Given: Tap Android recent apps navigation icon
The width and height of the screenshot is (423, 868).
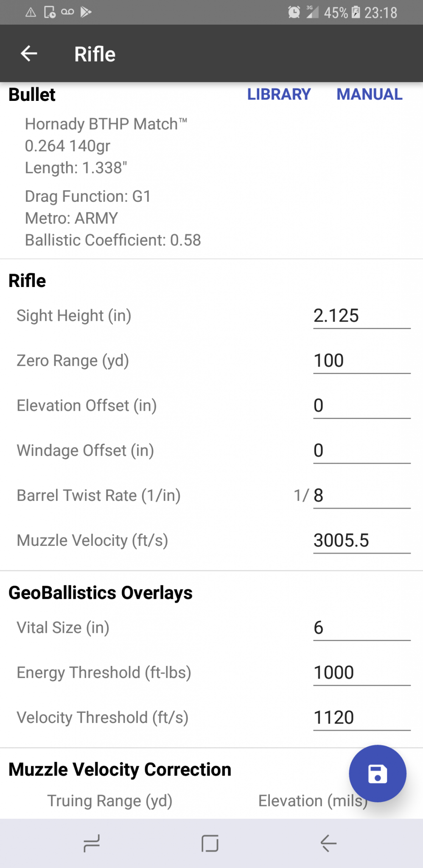Looking at the screenshot, I should point(91,843).
